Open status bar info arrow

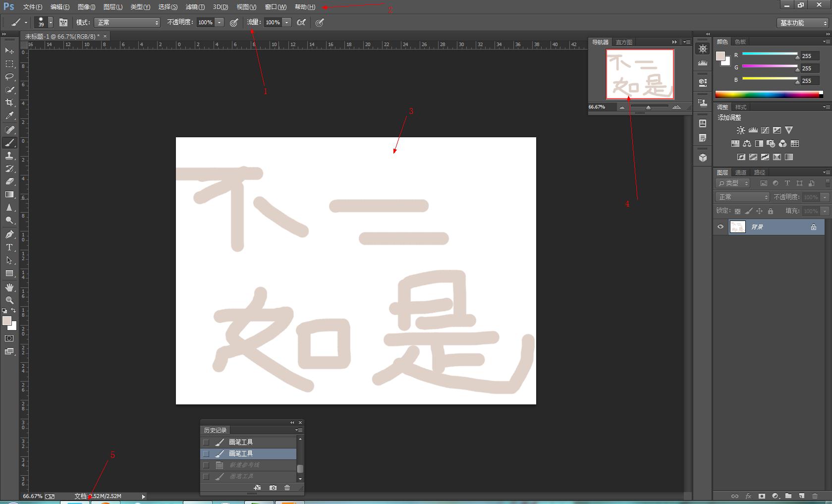pyautogui.click(x=143, y=496)
